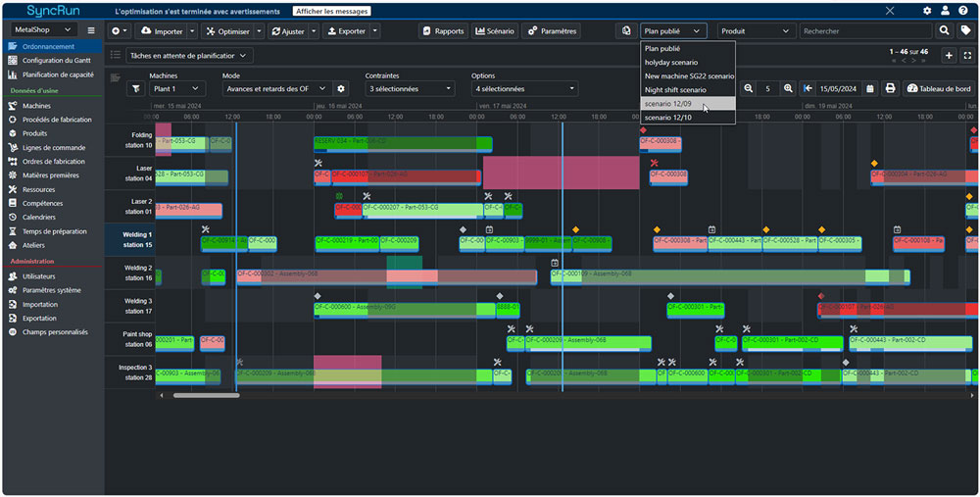The image size is (980, 497).
Task: Open the Scénario panel
Action: [494, 31]
